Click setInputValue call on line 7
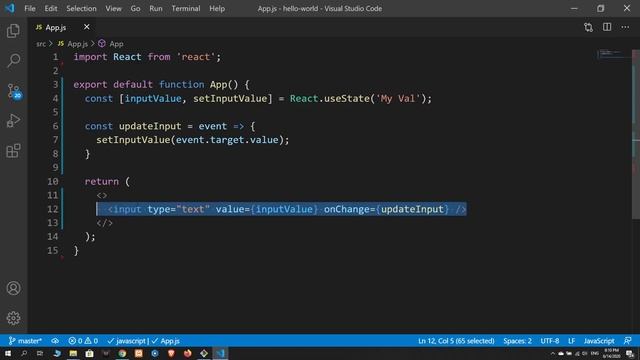Screen dimensions: 640x360 pyautogui.click(x=133, y=140)
